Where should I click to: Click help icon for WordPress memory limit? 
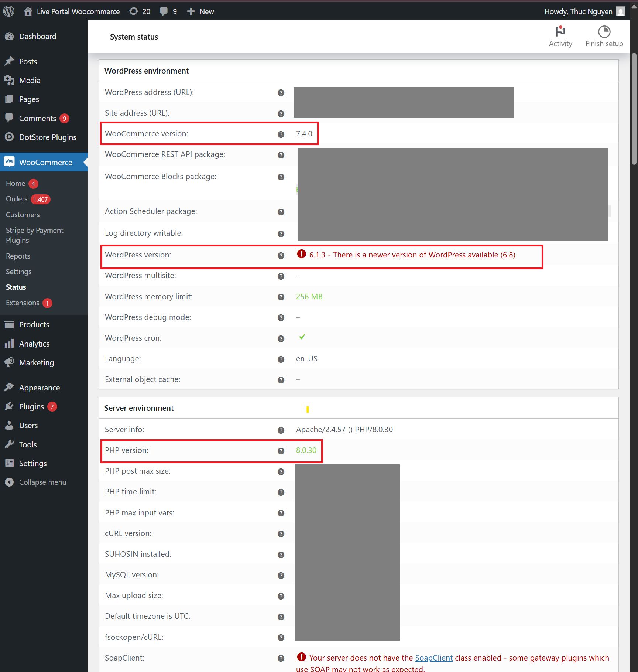coord(281,297)
